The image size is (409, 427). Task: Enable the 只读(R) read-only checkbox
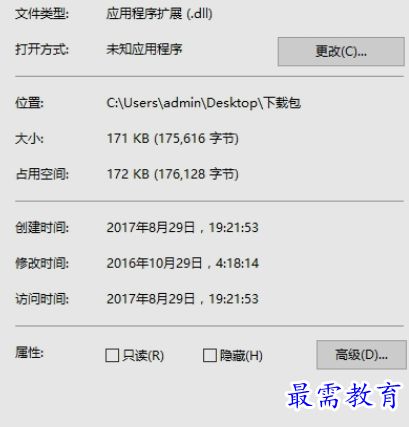click(112, 355)
